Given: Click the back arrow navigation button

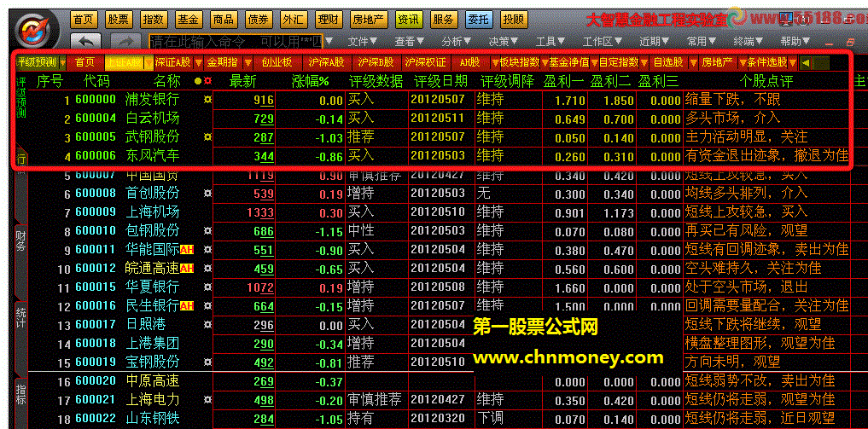Looking at the screenshot, I should click(x=86, y=42).
